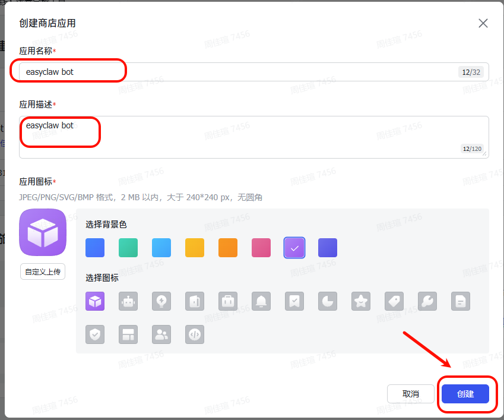Image resolution: width=504 pixels, height=420 pixels.
Task: Click the 创建 button
Action: (465, 394)
